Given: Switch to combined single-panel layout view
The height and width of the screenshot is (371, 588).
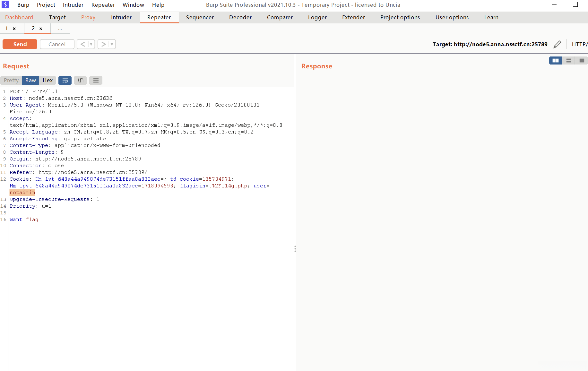Looking at the screenshot, I should [582, 61].
